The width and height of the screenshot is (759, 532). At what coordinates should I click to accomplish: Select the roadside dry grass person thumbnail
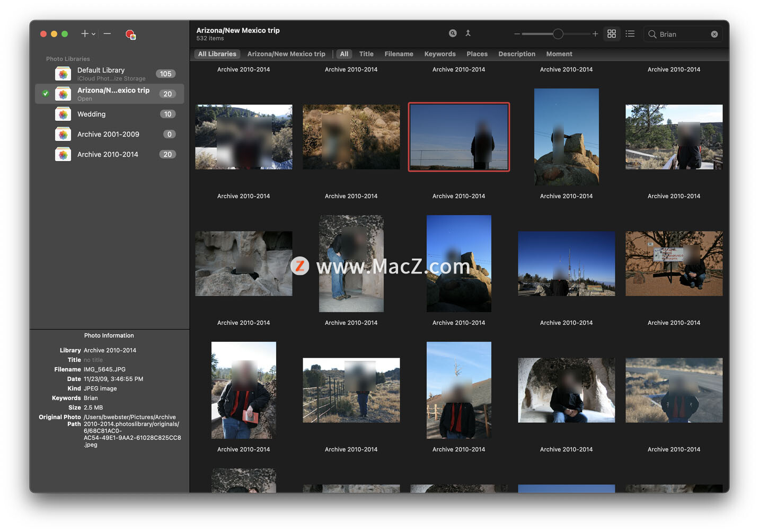(x=674, y=390)
